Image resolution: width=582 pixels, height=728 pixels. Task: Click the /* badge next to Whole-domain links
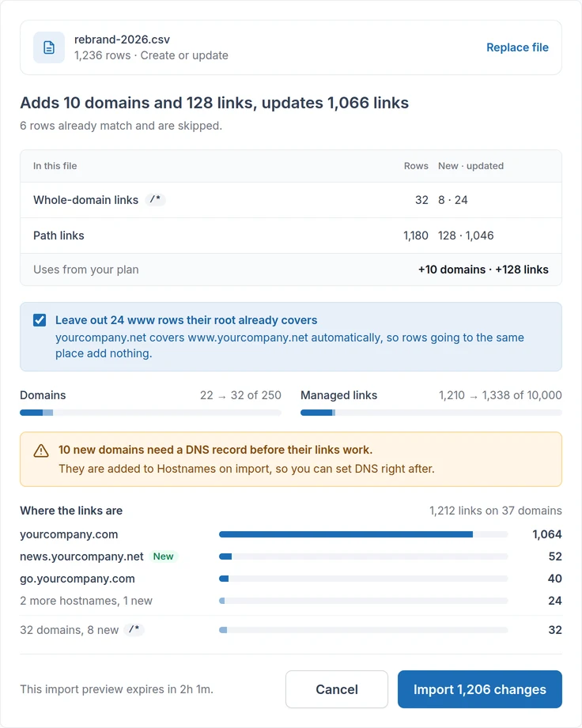156,200
